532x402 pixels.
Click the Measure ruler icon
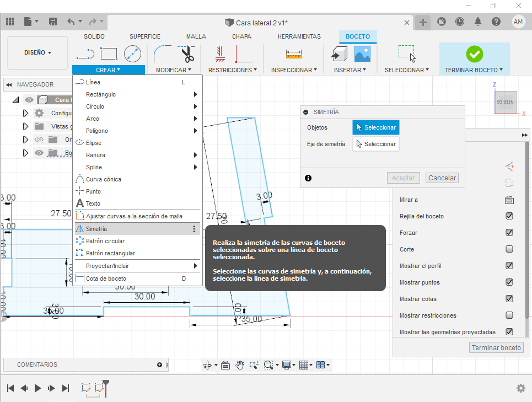click(294, 53)
